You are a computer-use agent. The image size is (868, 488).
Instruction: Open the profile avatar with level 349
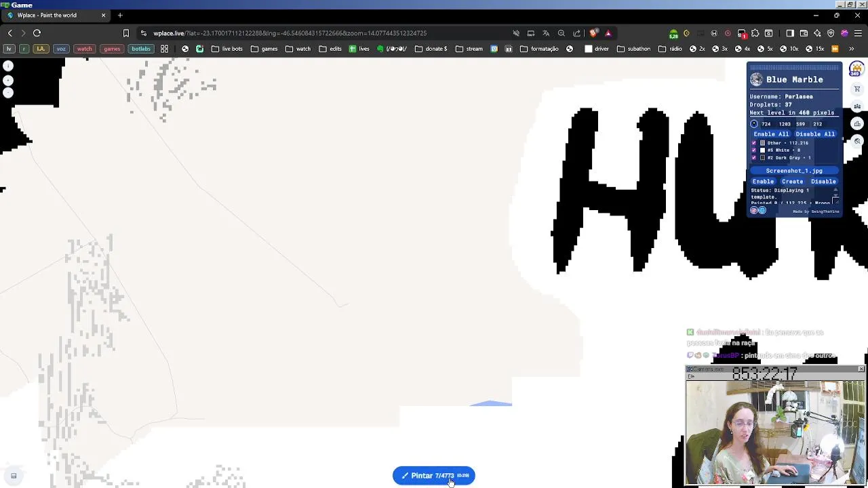coord(856,68)
